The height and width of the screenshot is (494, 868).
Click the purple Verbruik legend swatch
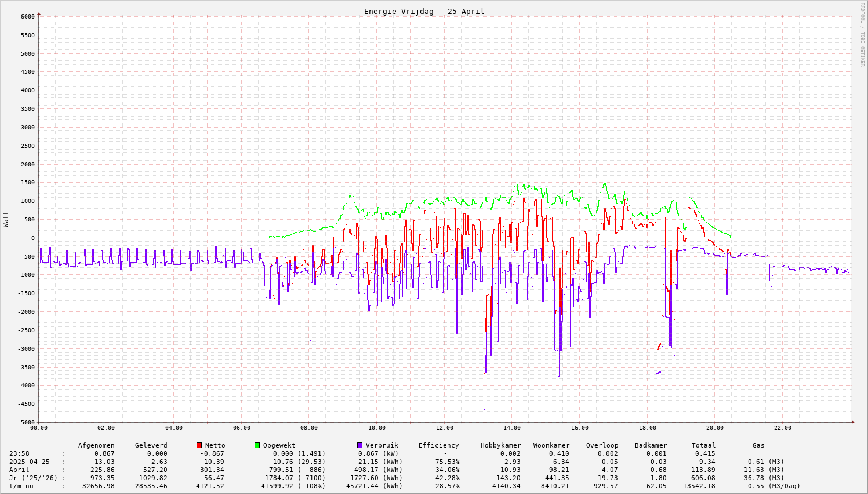click(359, 445)
